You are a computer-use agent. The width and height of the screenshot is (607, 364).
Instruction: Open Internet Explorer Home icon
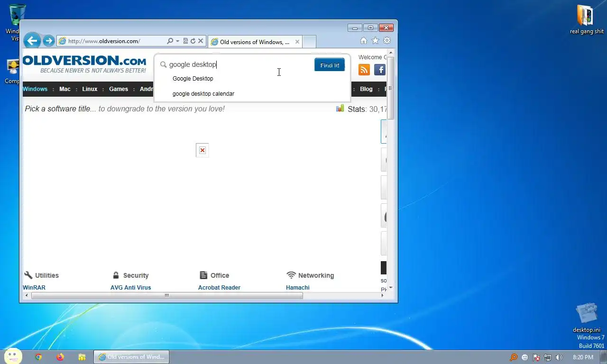(364, 41)
